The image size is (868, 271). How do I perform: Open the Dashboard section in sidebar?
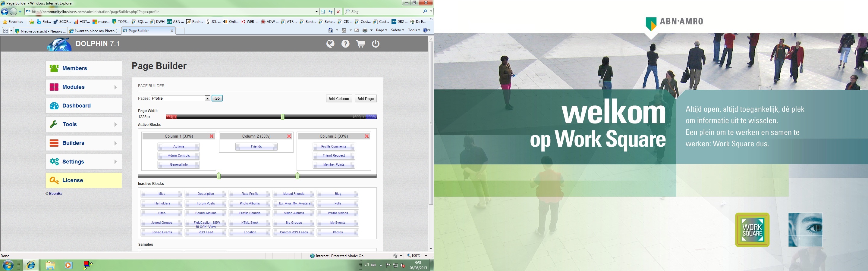(x=83, y=106)
